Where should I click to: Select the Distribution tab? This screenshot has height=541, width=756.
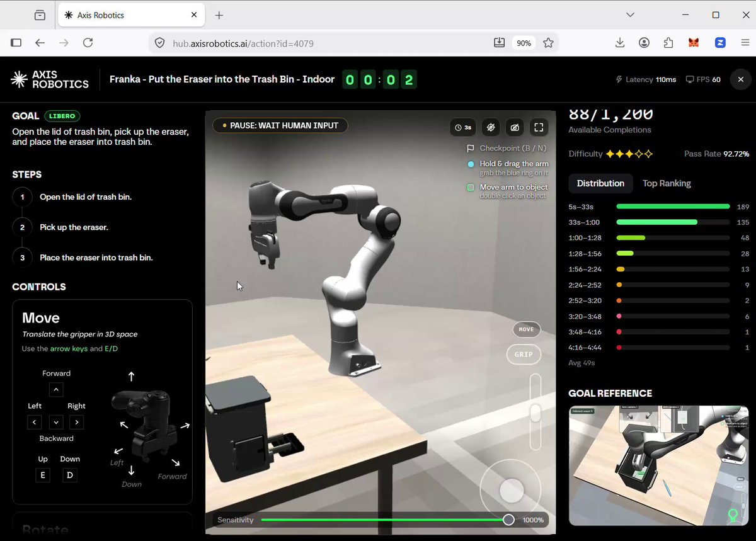click(x=600, y=183)
